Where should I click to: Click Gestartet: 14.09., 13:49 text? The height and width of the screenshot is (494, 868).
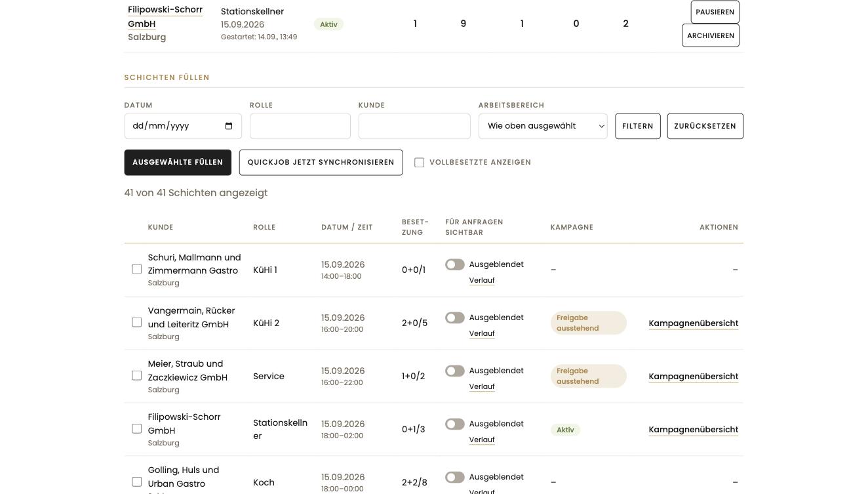259,37
